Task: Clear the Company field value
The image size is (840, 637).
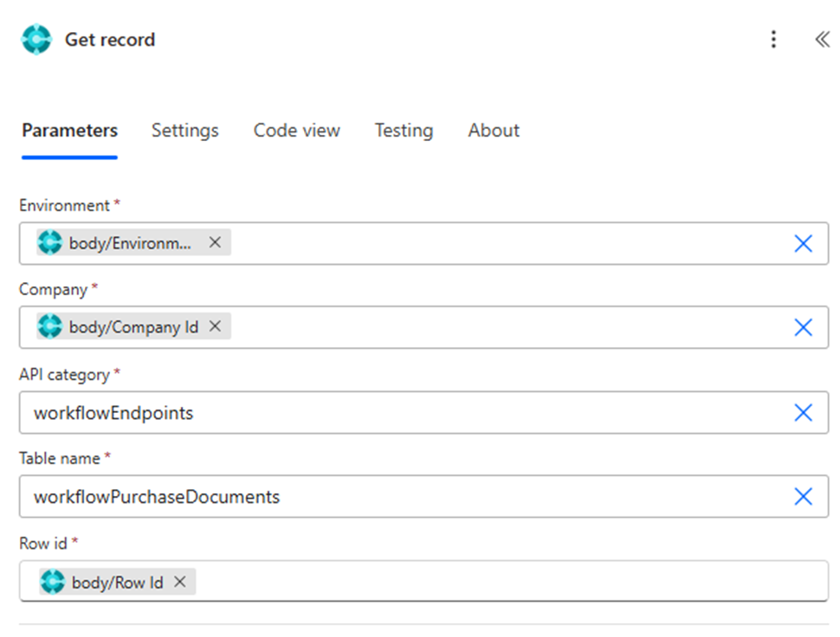Action: pos(803,327)
